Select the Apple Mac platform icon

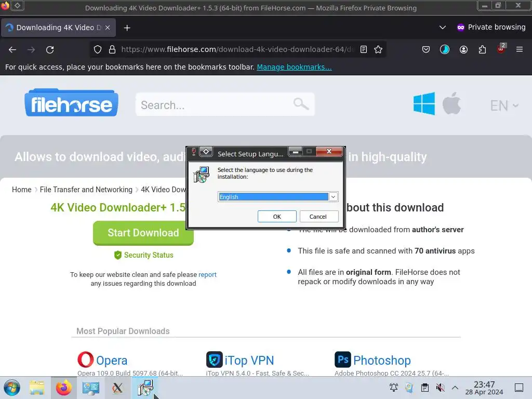pos(451,103)
